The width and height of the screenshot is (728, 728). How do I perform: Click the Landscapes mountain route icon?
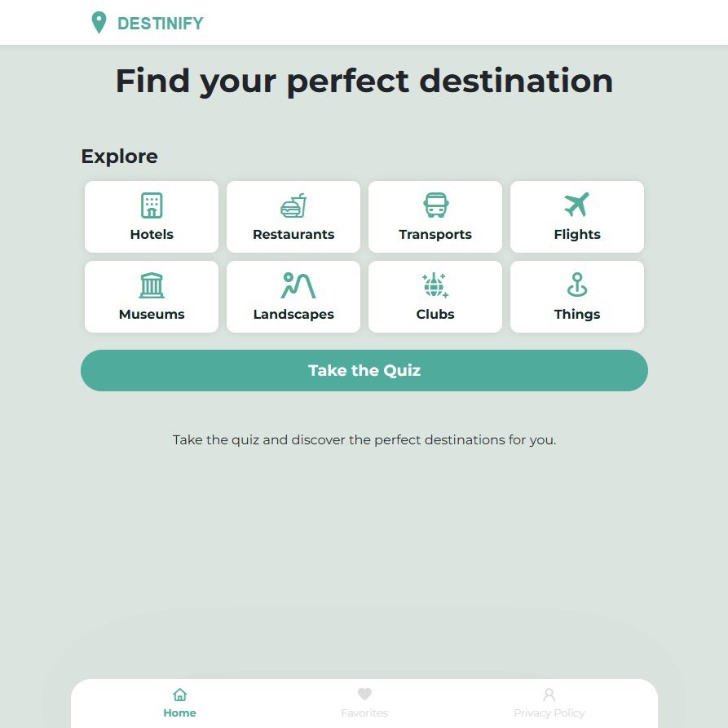coord(298,285)
